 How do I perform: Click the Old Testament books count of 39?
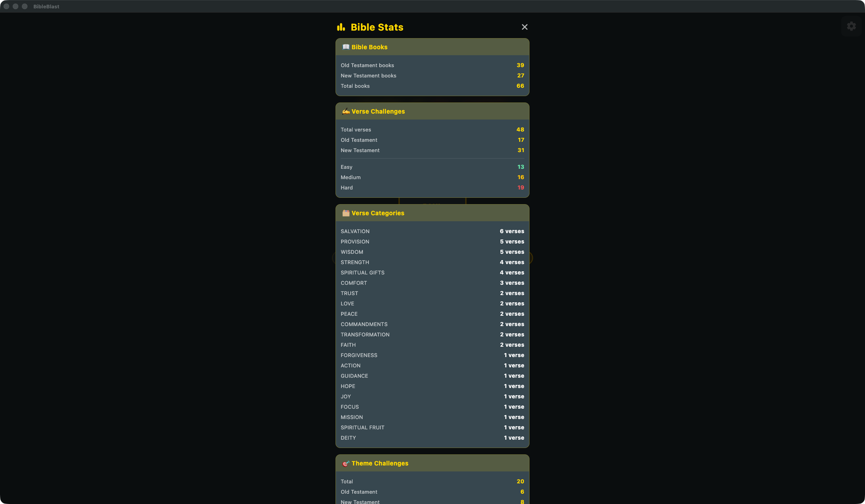[520, 65]
